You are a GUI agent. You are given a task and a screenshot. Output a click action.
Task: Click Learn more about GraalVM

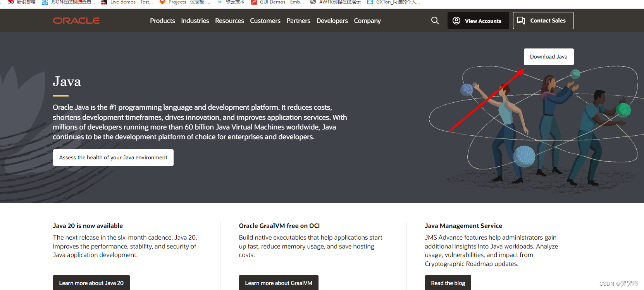(279, 283)
